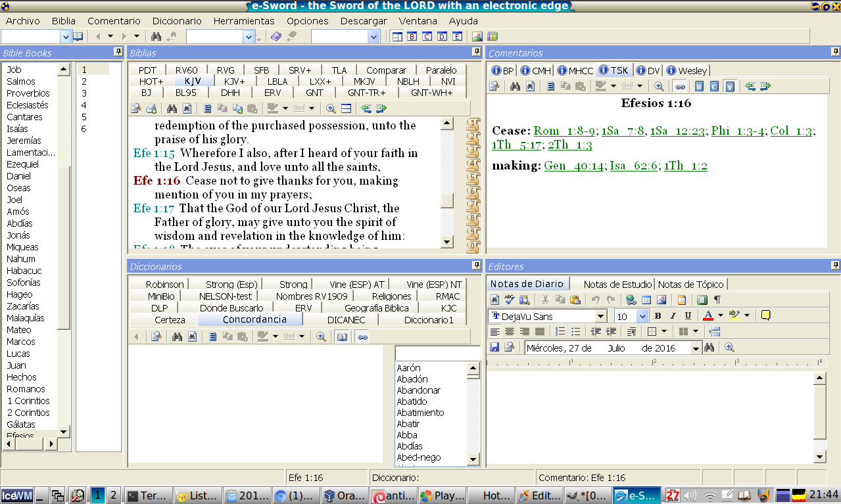Open the journal date dropdown
The width and height of the screenshot is (841, 504).
(696, 348)
